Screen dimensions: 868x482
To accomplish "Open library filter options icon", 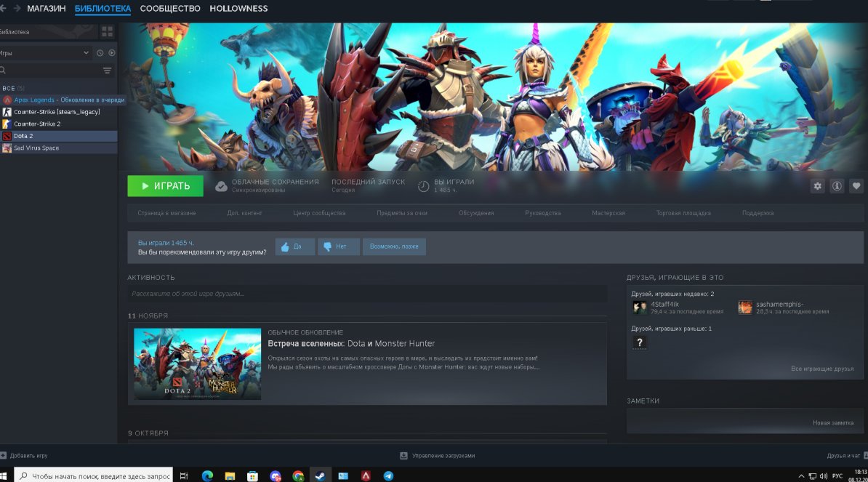I will pos(106,70).
